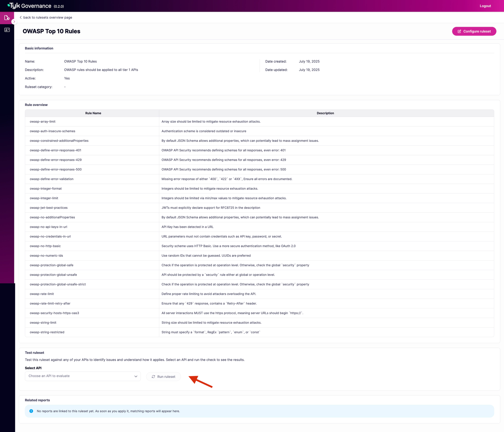Viewport: 504px width, 432px height.
Task: Expand the sidebar with the round chevron toggle
Action: (x=14, y=22)
